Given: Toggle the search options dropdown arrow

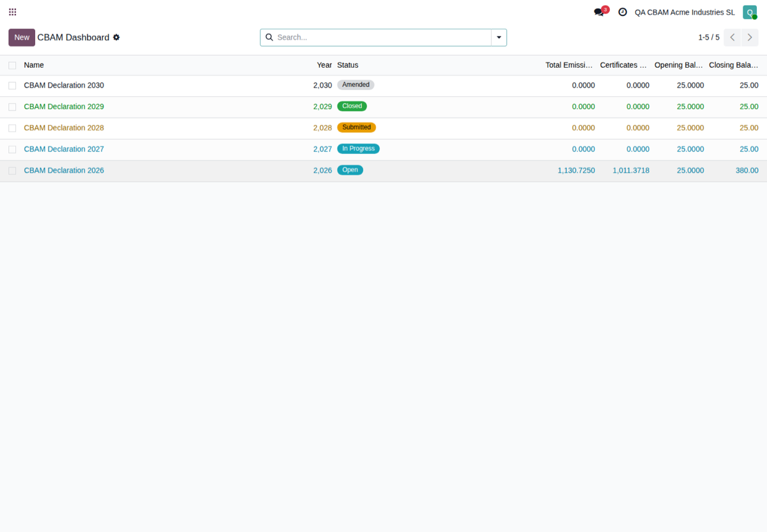Looking at the screenshot, I should pyautogui.click(x=499, y=38).
